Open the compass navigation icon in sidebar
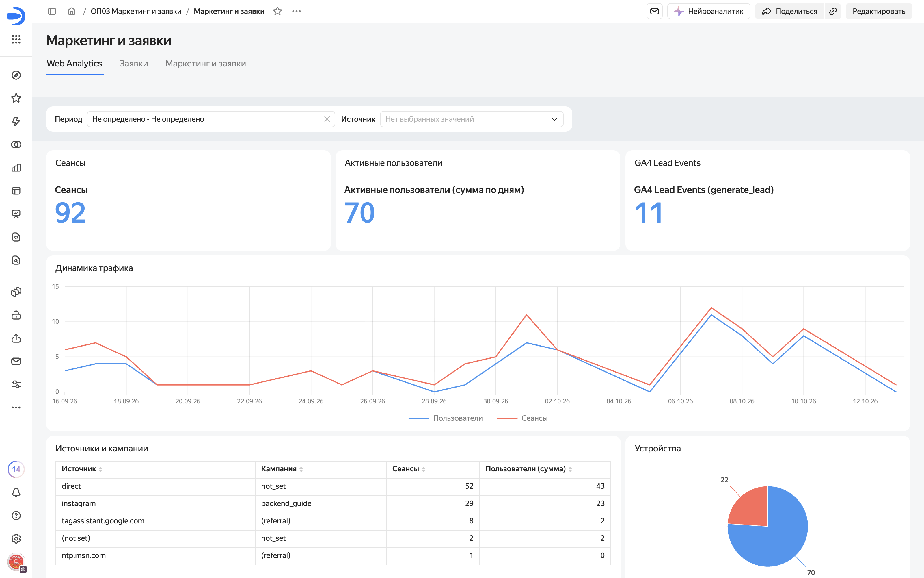The image size is (924, 578). (x=16, y=75)
